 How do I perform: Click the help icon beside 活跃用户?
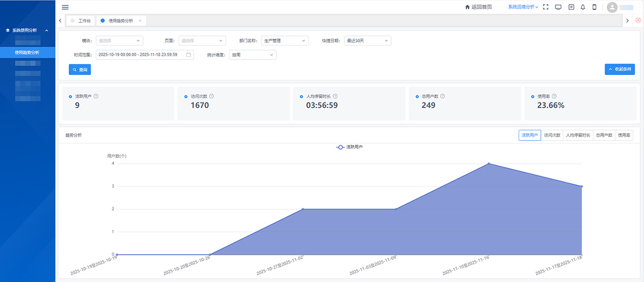point(96,96)
